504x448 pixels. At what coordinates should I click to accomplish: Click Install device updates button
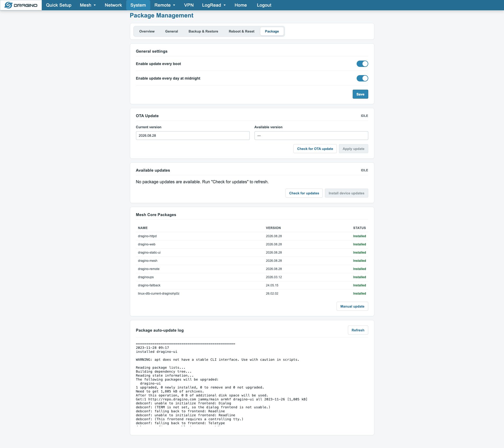click(346, 193)
